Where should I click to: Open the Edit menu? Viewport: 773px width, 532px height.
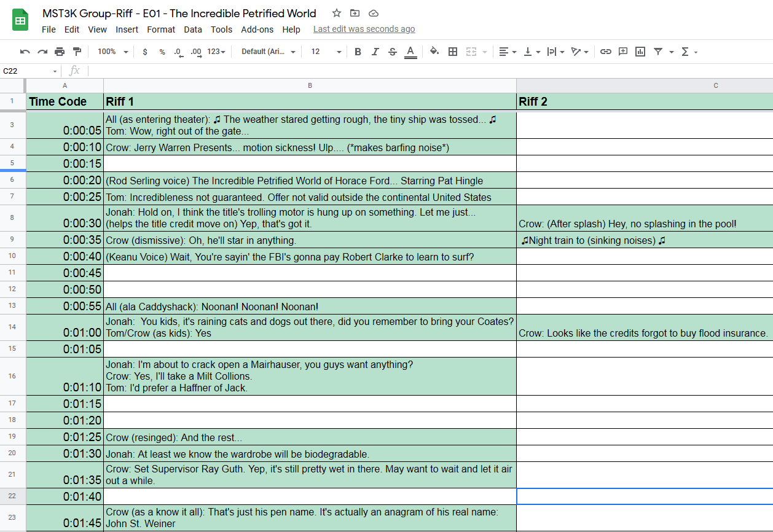tap(72, 29)
